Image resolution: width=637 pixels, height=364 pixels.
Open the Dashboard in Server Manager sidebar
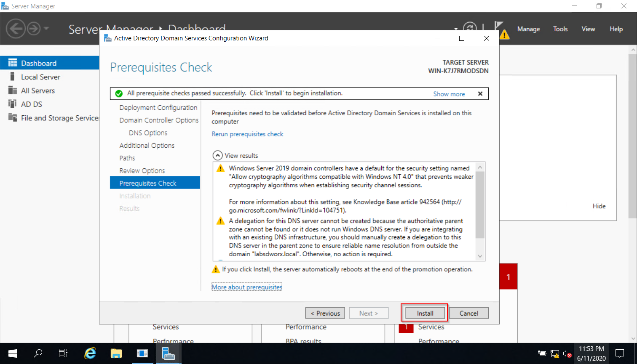pos(38,63)
